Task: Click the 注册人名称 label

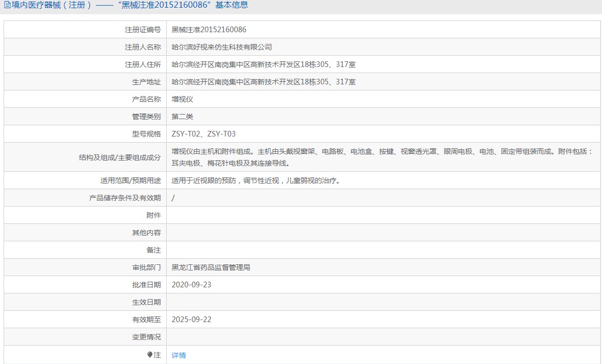Action: click(x=143, y=47)
